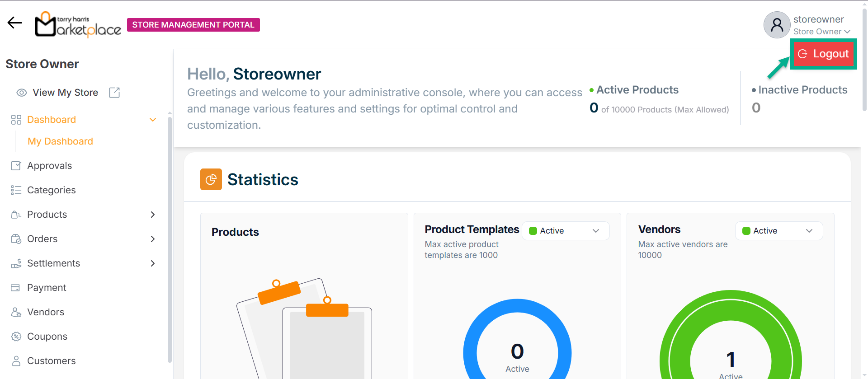Click the orange Statistics pie chart icon
Image resolution: width=868 pixels, height=379 pixels.
click(211, 179)
